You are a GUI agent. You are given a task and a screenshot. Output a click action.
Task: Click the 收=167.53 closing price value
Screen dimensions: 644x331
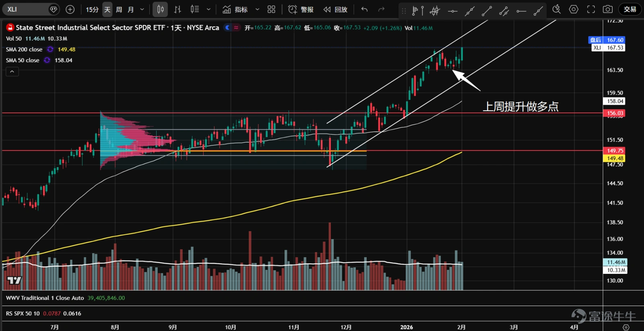coord(347,28)
